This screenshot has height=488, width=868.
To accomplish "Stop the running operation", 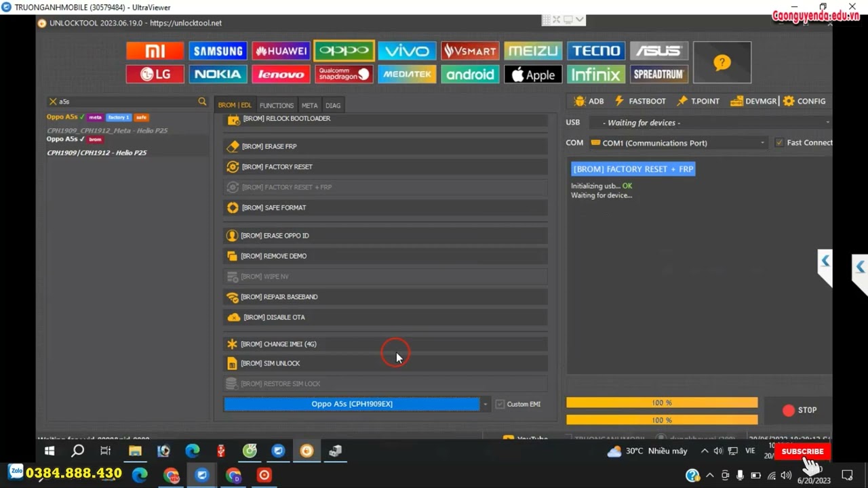I will click(799, 410).
